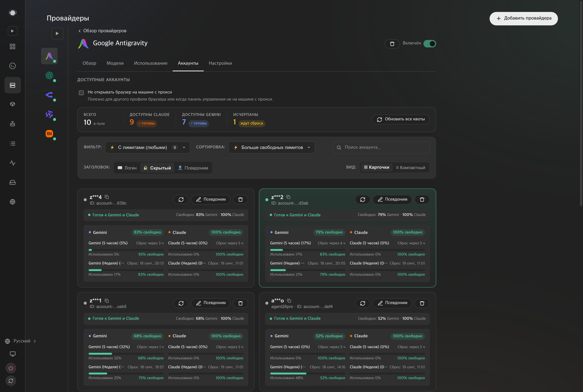Switch to the Модели tab

pos(115,63)
